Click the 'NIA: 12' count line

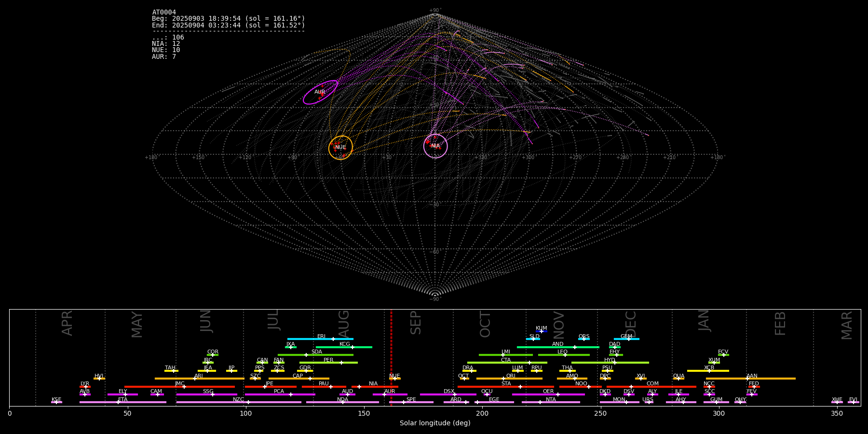(x=166, y=43)
